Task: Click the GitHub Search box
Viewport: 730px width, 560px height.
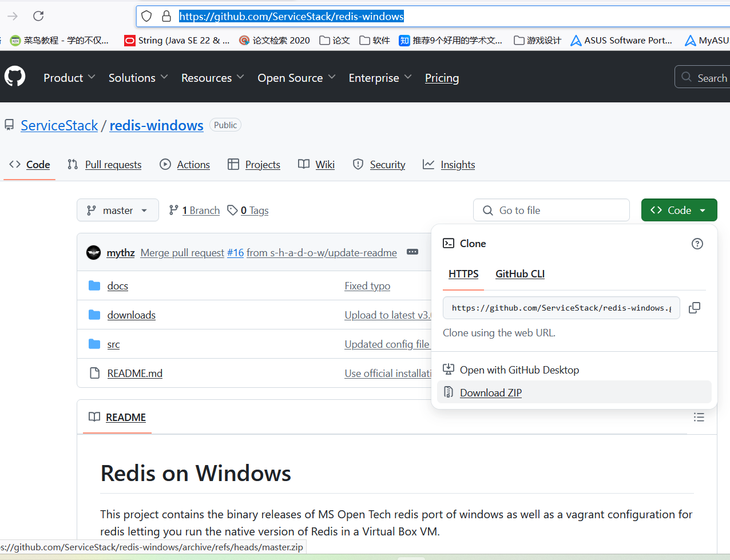Action: (x=703, y=77)
